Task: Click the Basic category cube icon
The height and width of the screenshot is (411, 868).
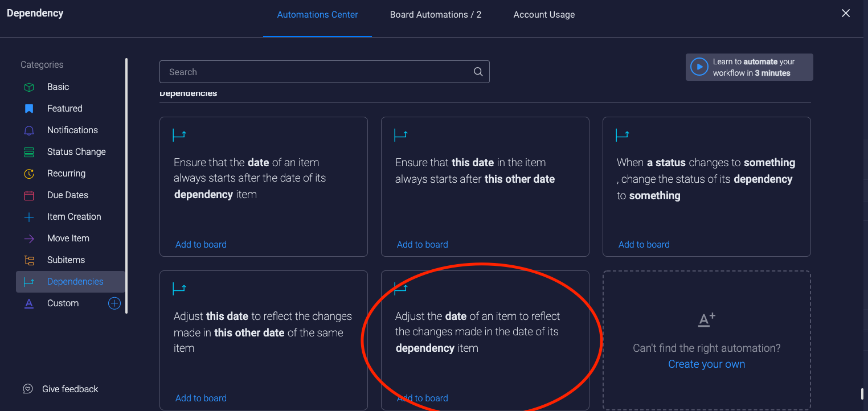Action: point(29,87)
